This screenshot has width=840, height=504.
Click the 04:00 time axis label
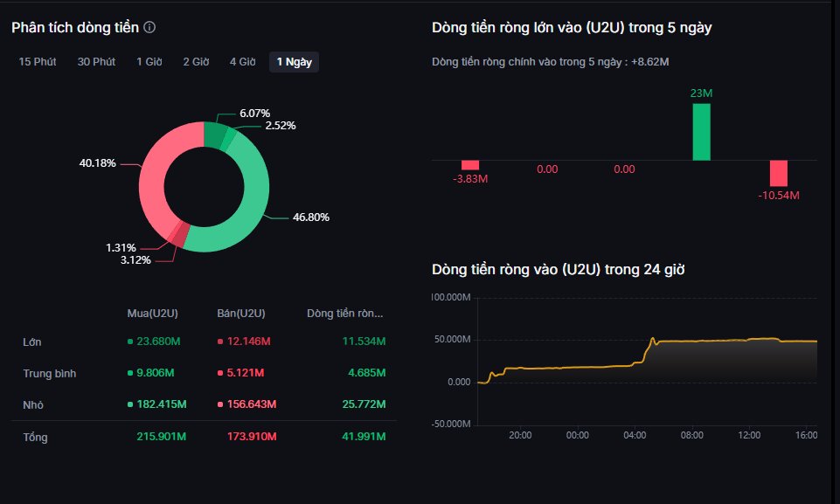pos(635,436)
